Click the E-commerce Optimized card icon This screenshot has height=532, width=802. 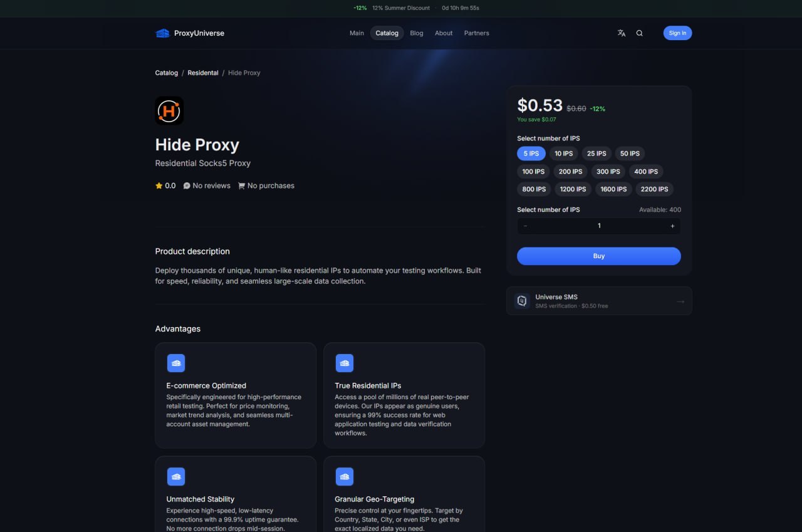coord(176,363)
